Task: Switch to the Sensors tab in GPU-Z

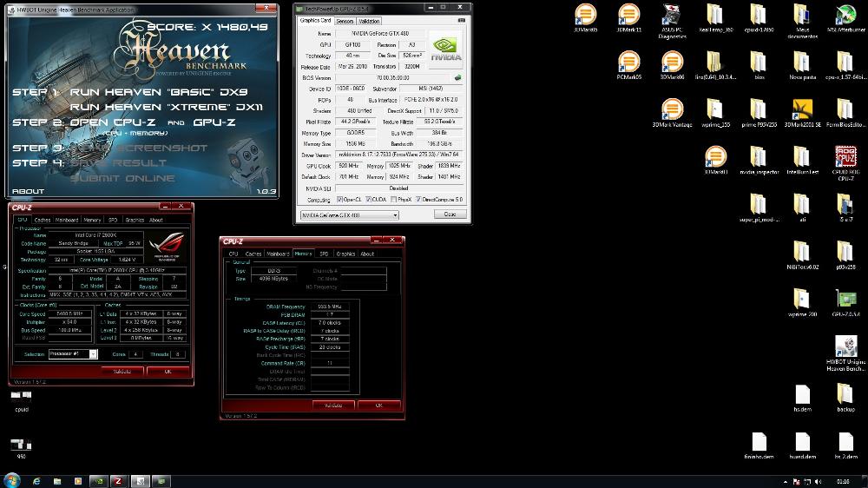Action: coord(345,21)
